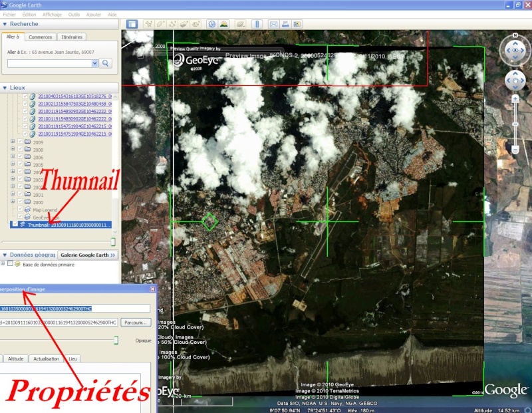Click the search magnifier button
The width and height of the screenshot is (532, 413).
pos(106,63)
